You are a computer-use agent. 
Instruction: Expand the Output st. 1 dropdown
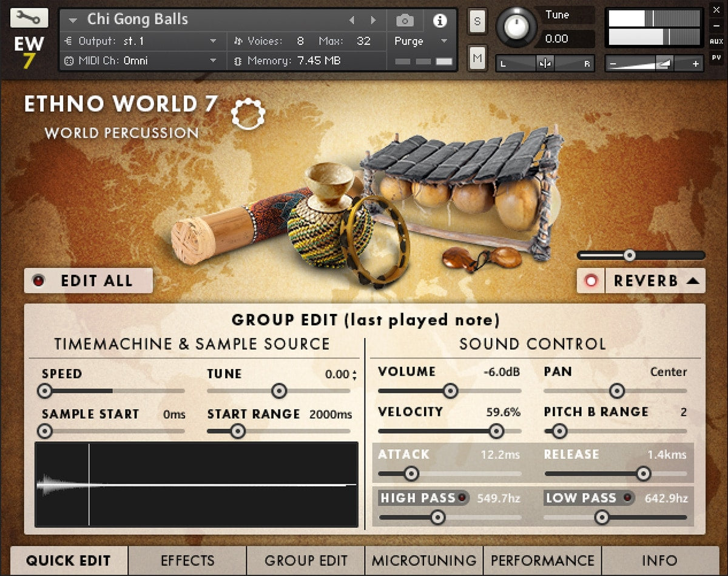click(x=212, y=41)
